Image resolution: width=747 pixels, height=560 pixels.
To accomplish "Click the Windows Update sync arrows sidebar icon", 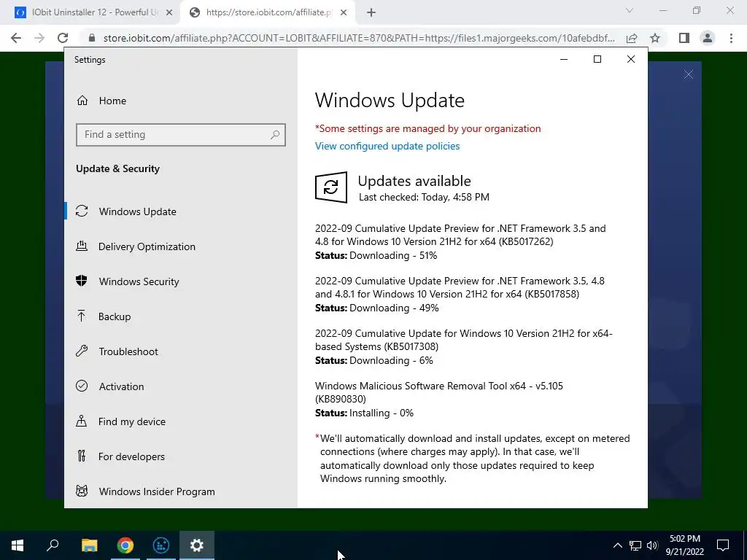I will point(82,211).
